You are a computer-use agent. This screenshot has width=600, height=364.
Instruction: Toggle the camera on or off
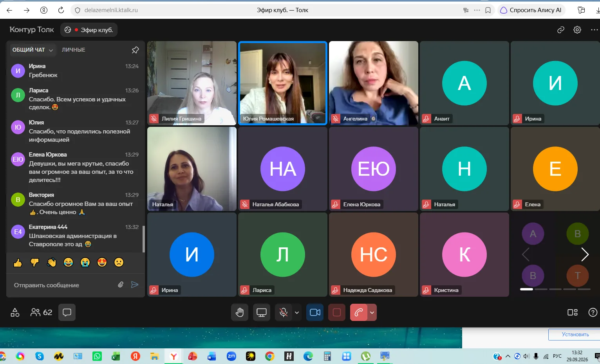tap(315, 312)
